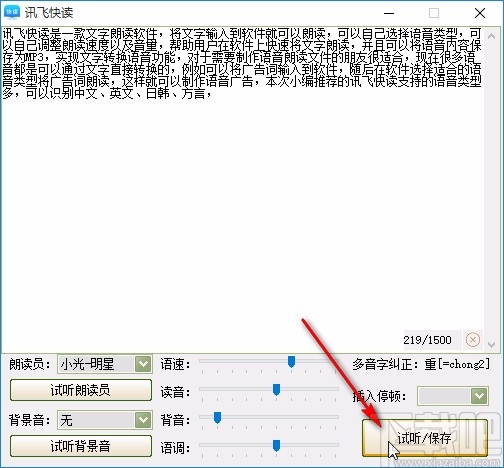Click the 插入停顿 label
Viewport: 504px width, 468px height.
click(x=379, y=396)
